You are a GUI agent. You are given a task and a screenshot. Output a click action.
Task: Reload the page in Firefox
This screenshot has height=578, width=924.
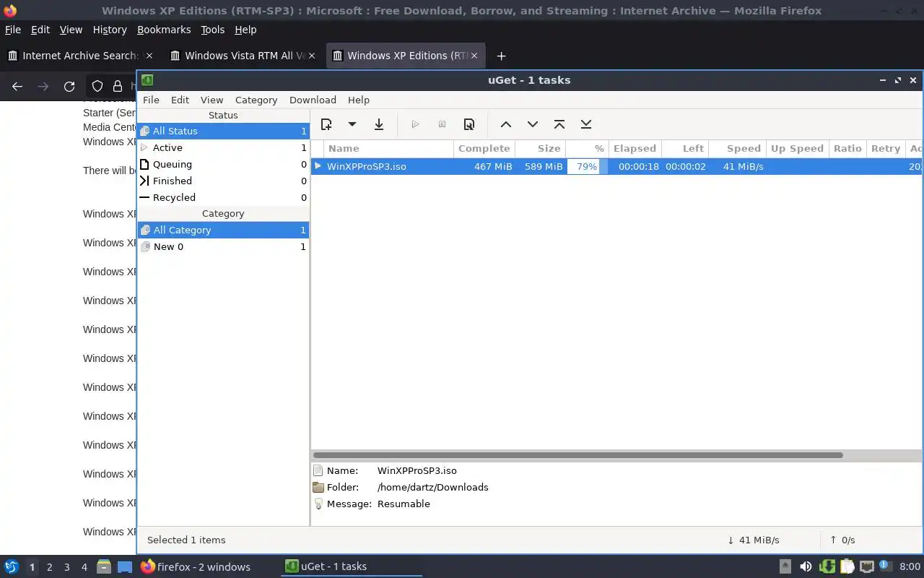[69, 86]
